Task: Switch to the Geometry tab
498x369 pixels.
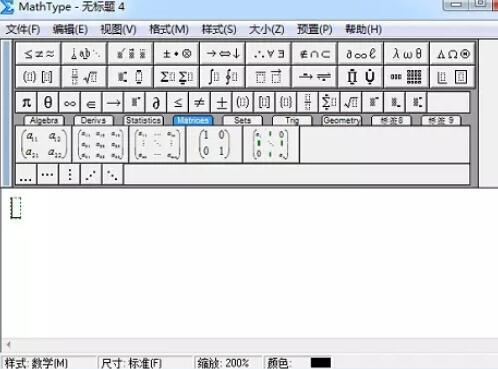Action: pyautogui.click(x=342, y=120)
